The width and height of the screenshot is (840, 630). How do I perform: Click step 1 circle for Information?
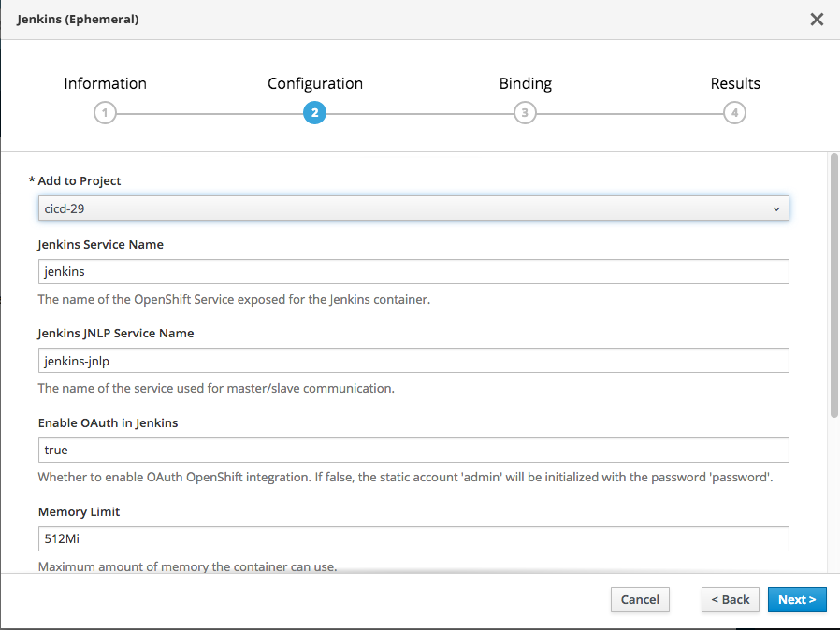[105, 113]
